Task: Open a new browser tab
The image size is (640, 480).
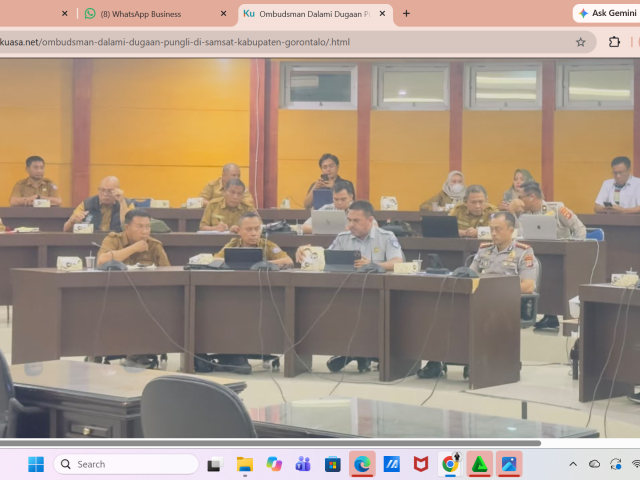Action: (406, 13)
